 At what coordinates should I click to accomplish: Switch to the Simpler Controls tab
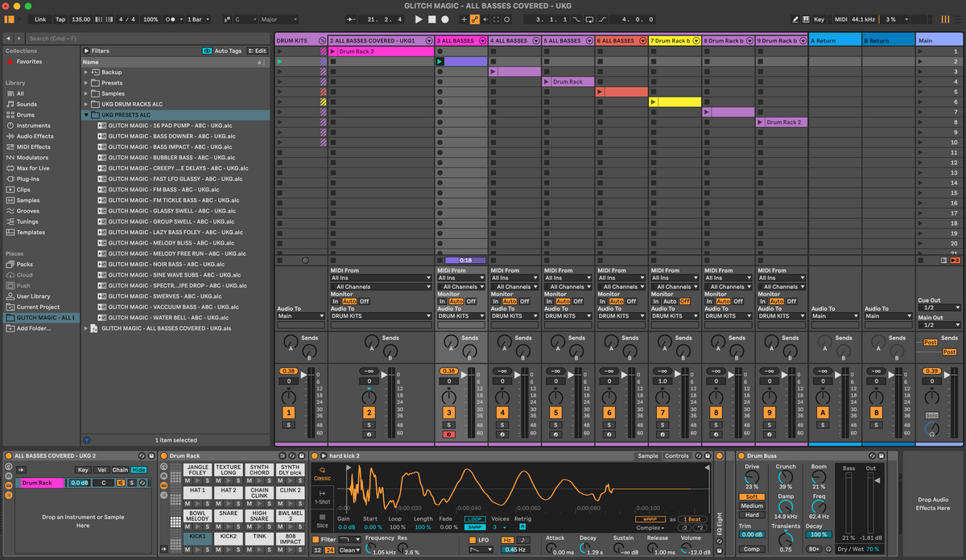676,456
